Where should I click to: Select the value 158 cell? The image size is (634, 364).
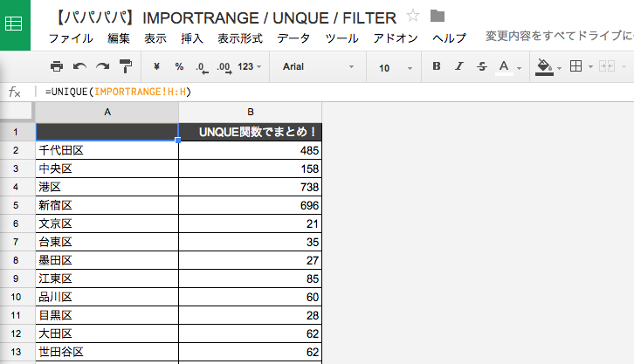pyautogui.click(x=251, y=168)
